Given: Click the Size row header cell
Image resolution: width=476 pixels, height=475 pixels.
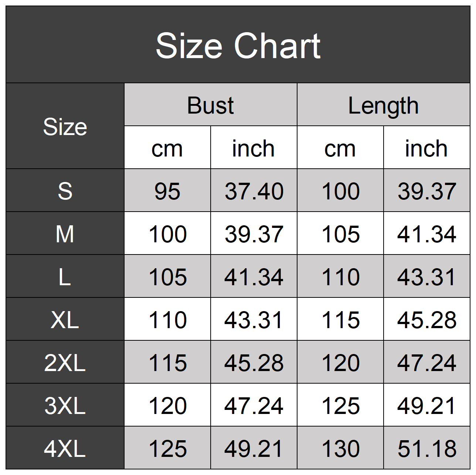Looking at the screenshot, I should tap(65, 126).
